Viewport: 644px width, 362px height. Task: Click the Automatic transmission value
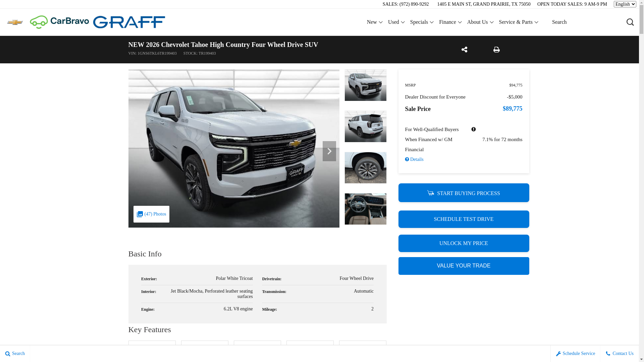364,291
